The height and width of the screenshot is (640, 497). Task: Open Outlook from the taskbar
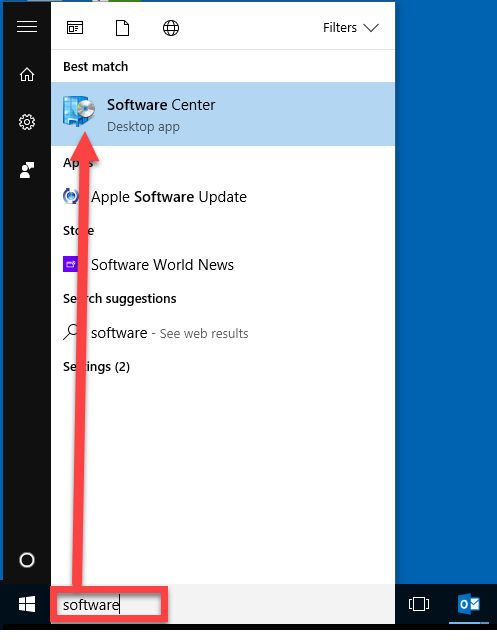tap(469, 604)
